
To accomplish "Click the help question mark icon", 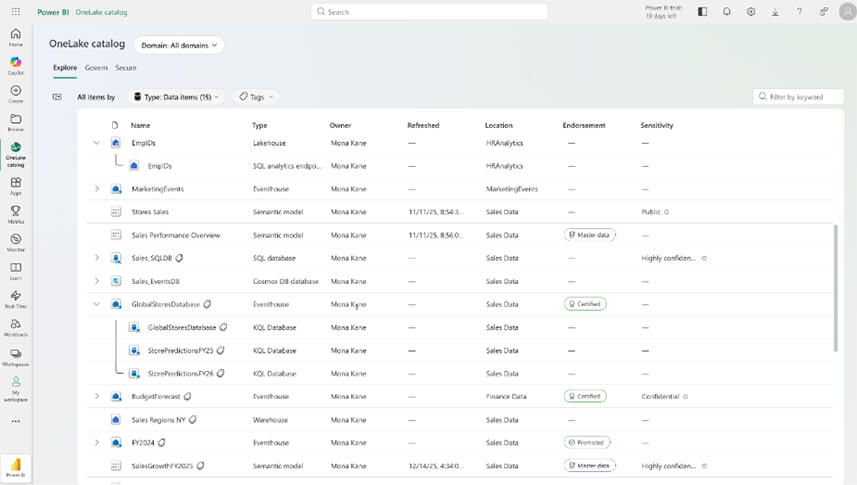I will click(799, 12).
